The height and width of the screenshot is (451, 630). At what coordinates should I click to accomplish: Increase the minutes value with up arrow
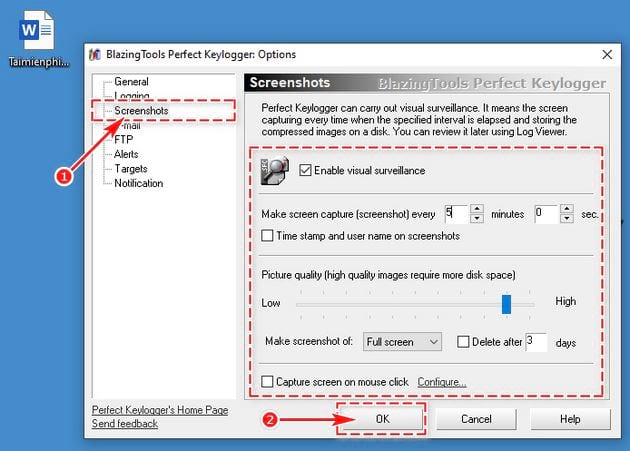477,209
